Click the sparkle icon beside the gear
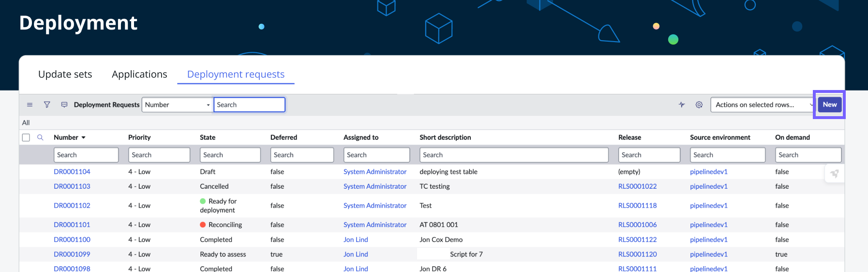Image resolution: width=868 pixels, height=272 pixels. [x=682, y=105]
